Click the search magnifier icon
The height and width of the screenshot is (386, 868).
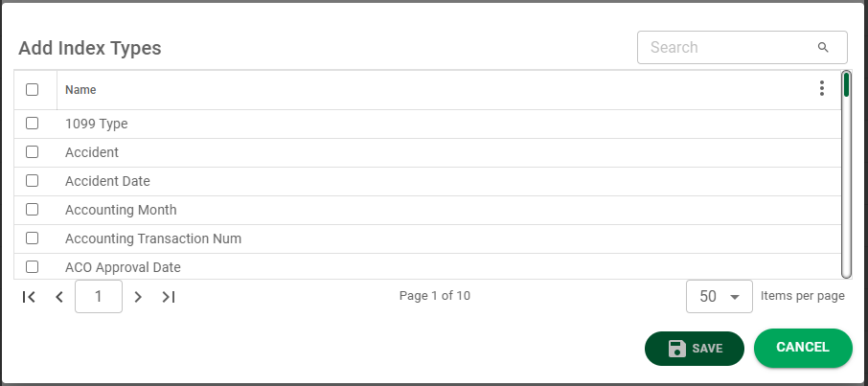(x=823, y=48)
